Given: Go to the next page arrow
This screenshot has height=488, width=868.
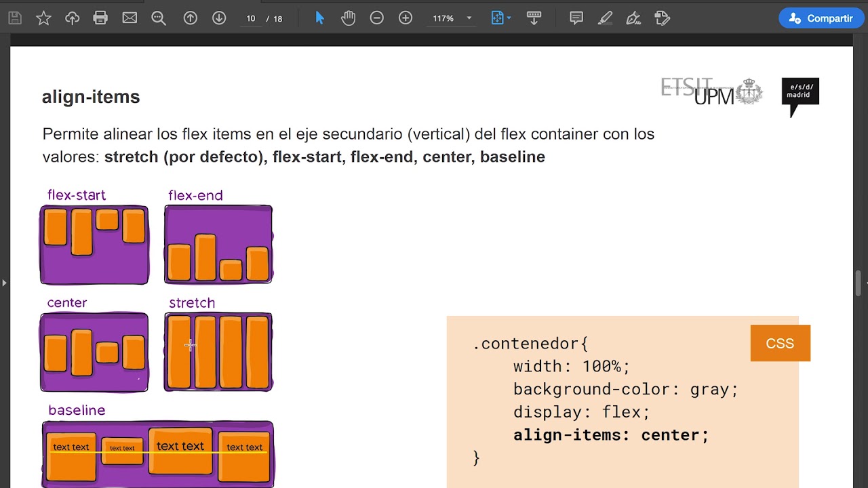Looking at the screenshot, I should [x=219, y=18].
